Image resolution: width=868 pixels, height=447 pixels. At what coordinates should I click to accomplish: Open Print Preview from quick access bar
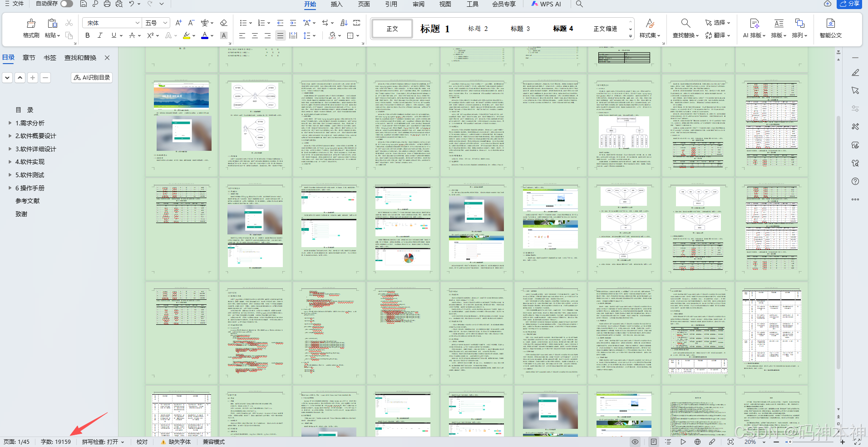(x=119, y=4)
